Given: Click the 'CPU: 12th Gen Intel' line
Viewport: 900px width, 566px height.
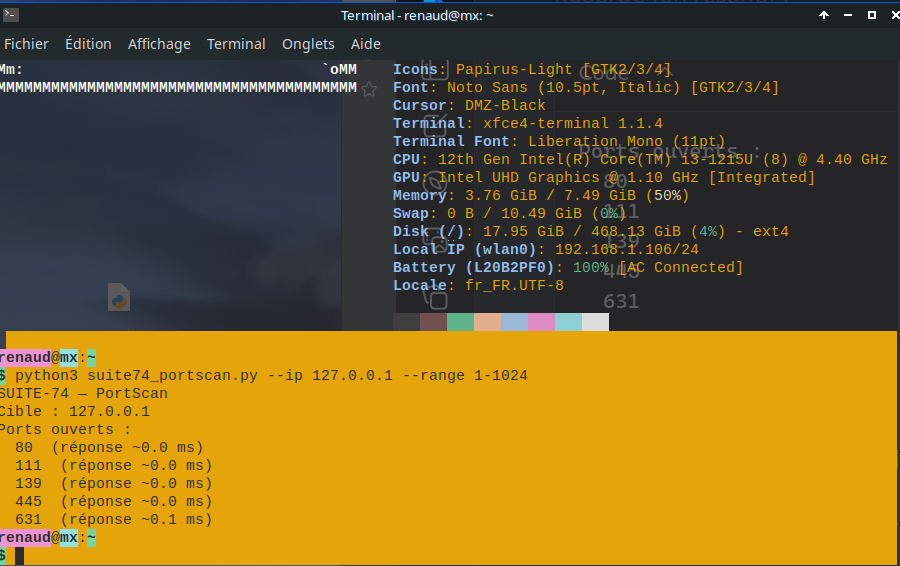Looking at the screenshot, I should click(x=640, y=159).
